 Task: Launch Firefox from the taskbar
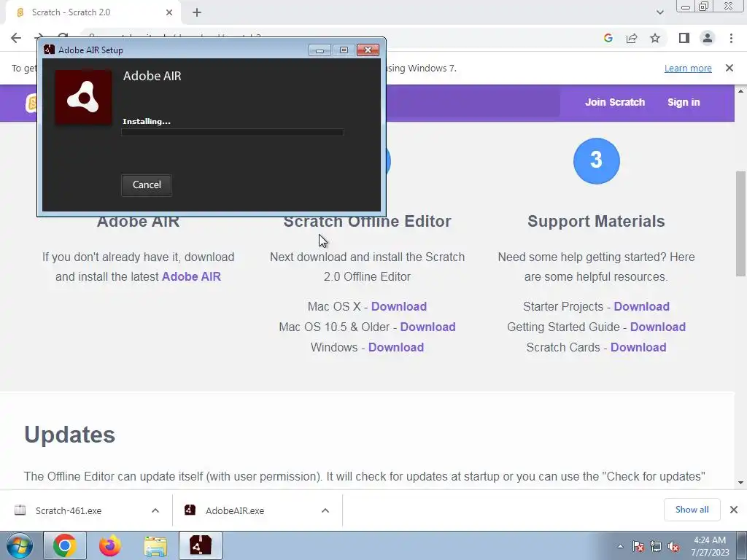pyautogui.click(x=110, y=545)
